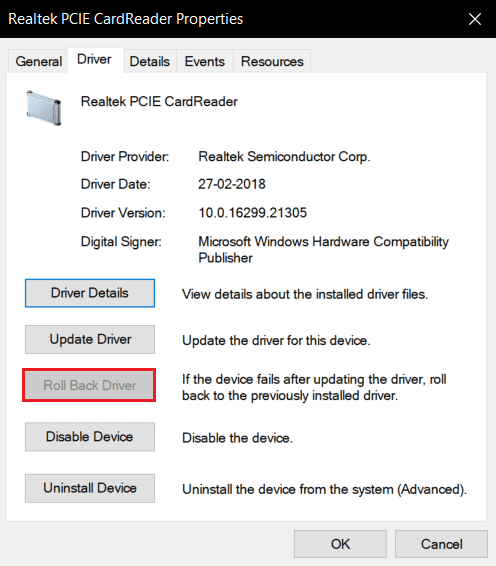Click the card reader device icon
The width and height of the screenshot is (496, 566).
[x=44, y=108]
